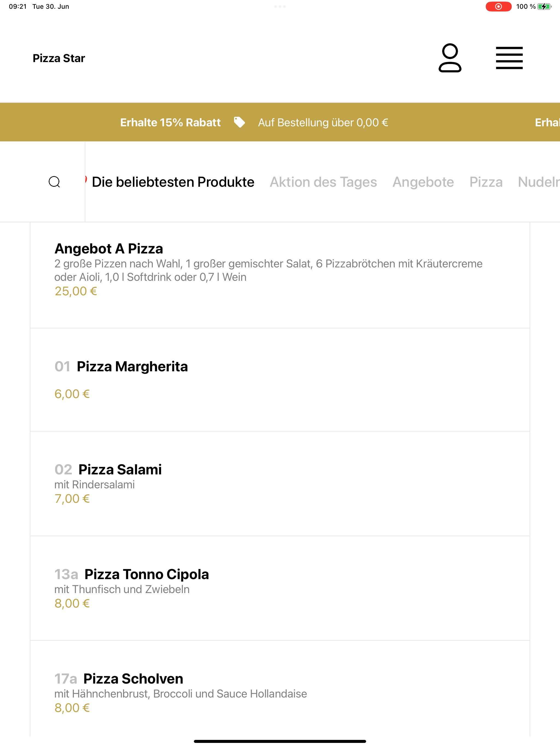Image resolution: width=560 pixels, height=747 pixels.
Task: Open the hamburger menu
Action: 509,58
